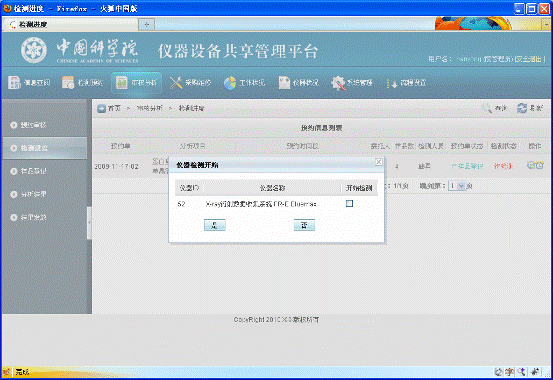Tick the 开始检测 checkbox for instrument 52

(349, 204)
